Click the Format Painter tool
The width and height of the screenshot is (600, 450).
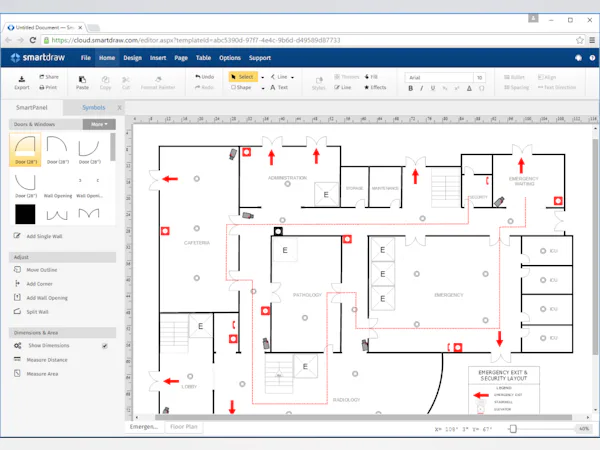[158, 83]
